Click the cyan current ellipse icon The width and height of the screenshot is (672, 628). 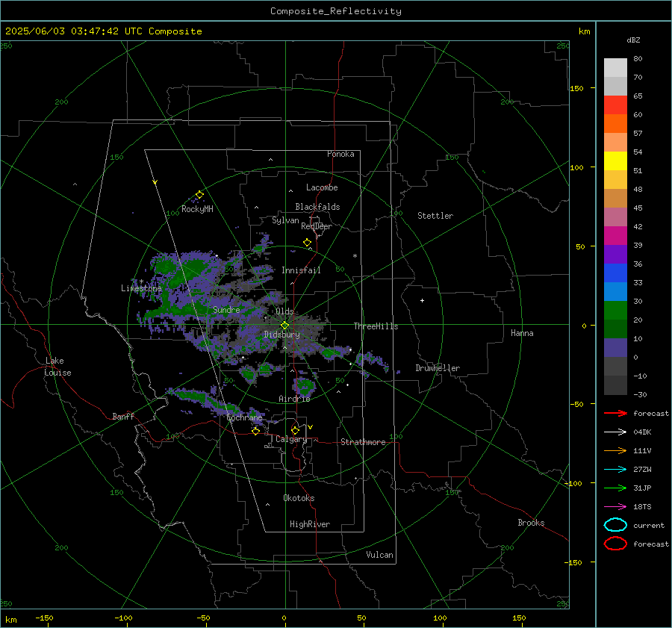(x=615, y=525)
